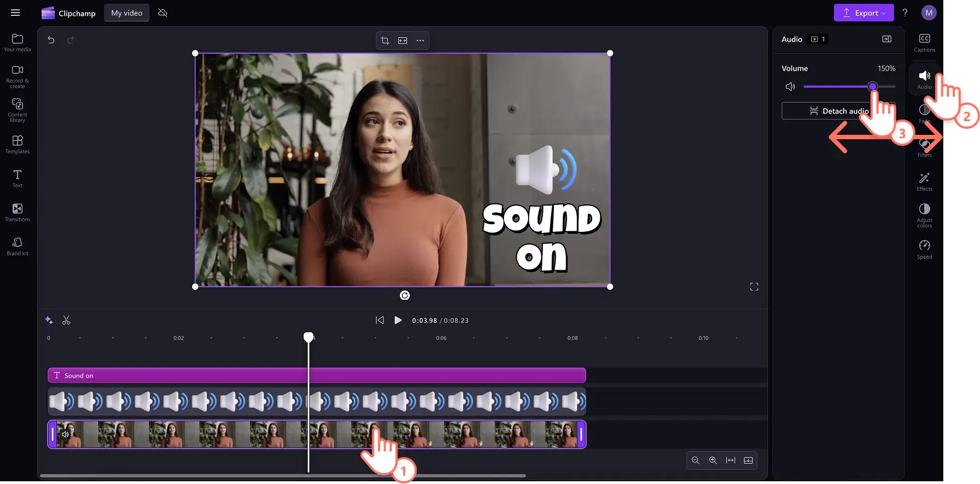The width and height of the screenshot is (980, 484).
Task: Select the Crop tool above the preview
Action: click(x=385, y=41)
